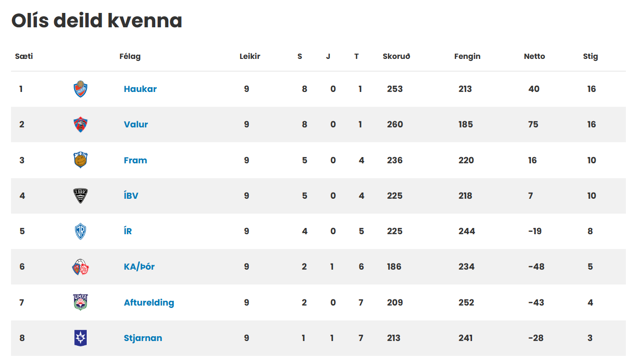Click the Haukar club crest icon

pos(81,89)
